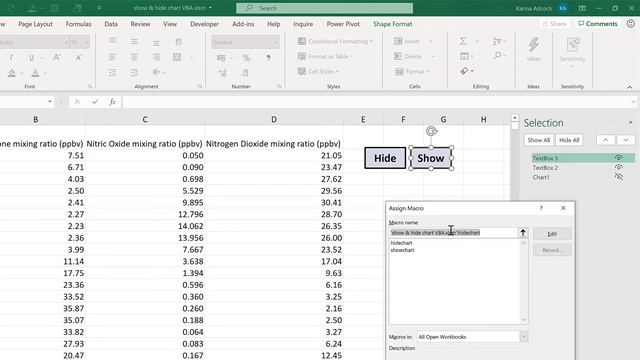640x360 pixels.
Task: Select the Bottom Align icon
Action: pyautogui.click(x=156, y=42)
